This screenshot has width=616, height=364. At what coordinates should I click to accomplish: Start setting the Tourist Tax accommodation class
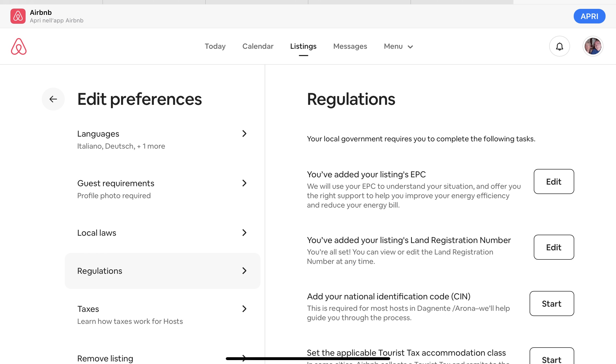click(551, 359)
